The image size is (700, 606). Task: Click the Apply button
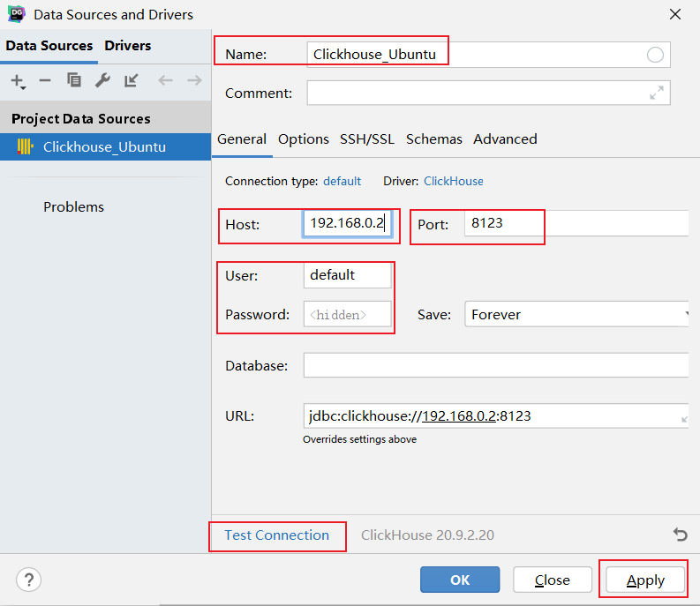pos(645,580)
